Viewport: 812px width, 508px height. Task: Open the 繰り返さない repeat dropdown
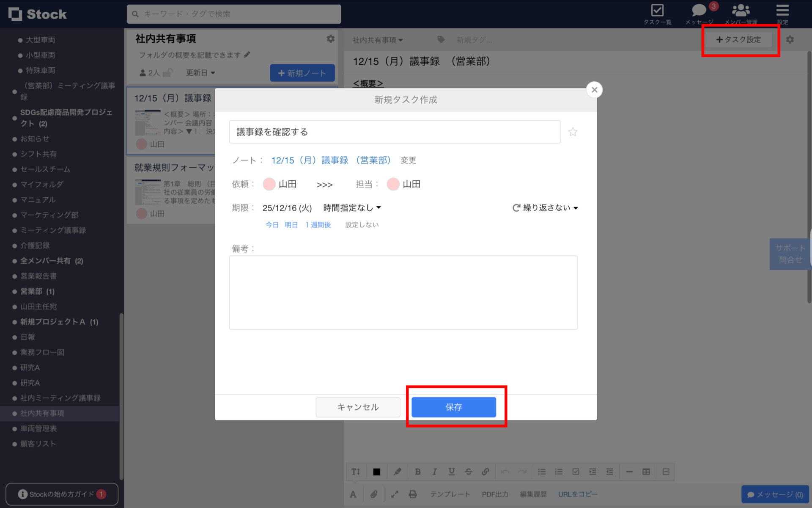(545, 207)
